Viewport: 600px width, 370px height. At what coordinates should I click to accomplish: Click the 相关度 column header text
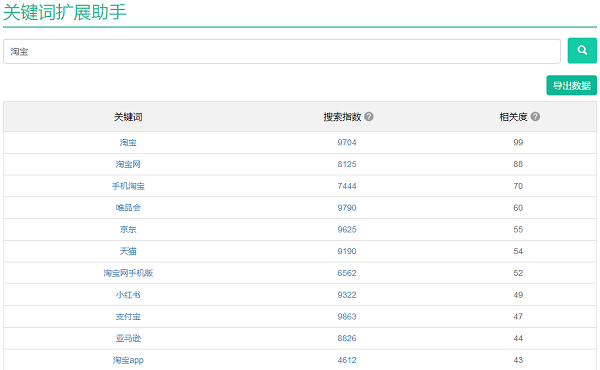tap(514, 117)
